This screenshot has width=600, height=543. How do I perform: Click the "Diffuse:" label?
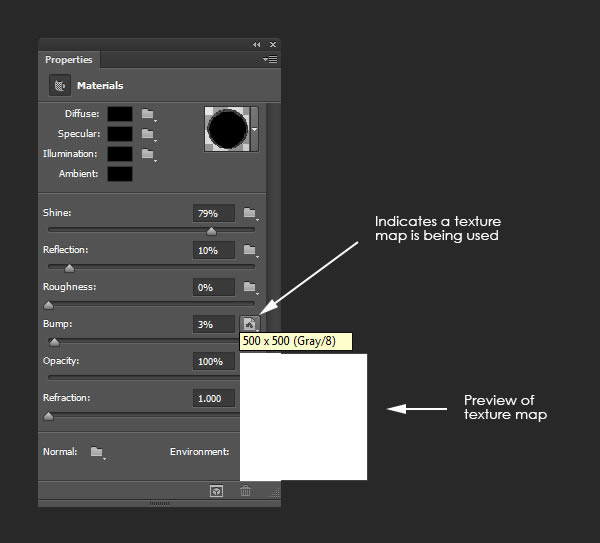coord(82,114)
